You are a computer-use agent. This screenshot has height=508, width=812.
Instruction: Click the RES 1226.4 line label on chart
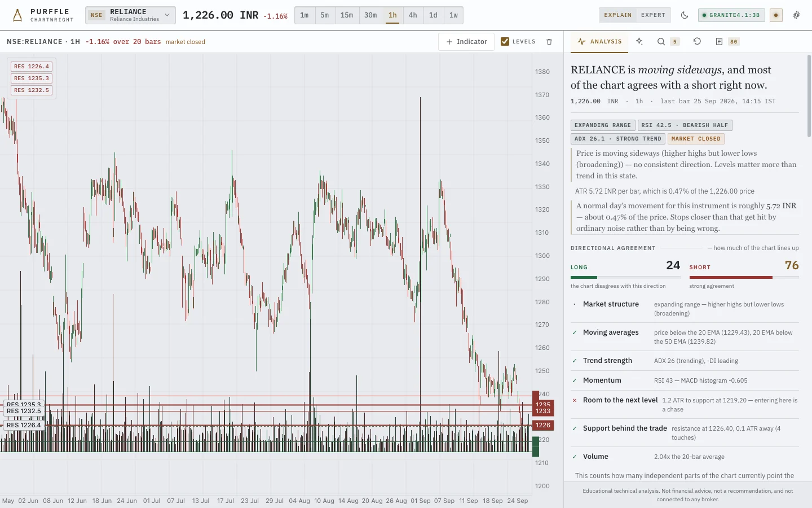(24, 425)
